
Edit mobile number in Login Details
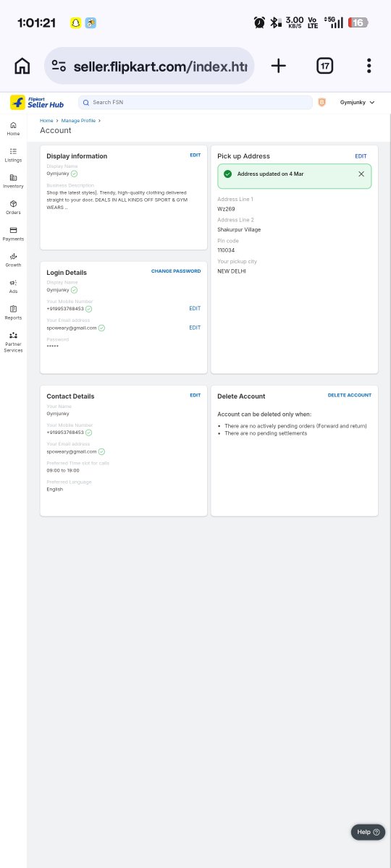click(195, 309)
